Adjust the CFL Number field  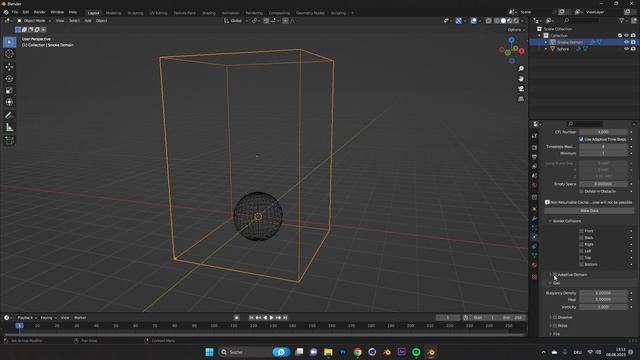(603, 132)
